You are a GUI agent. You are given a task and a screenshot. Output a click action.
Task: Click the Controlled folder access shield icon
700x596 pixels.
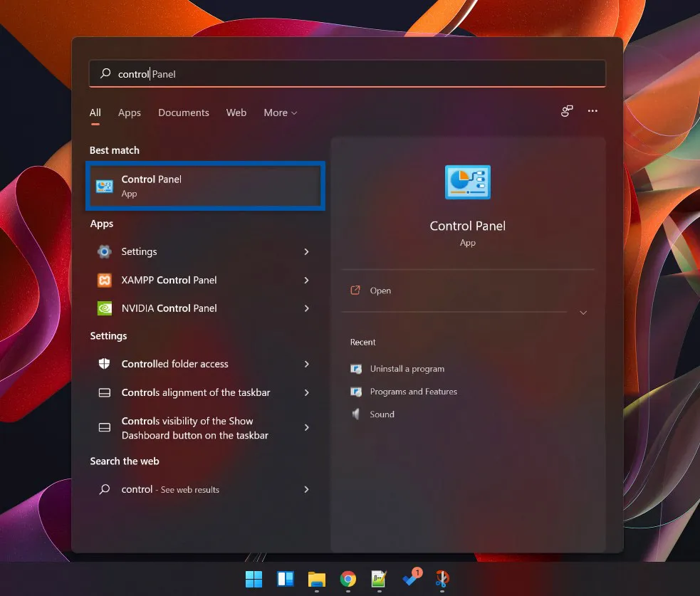pyautogui.click(x=104, y=364)
